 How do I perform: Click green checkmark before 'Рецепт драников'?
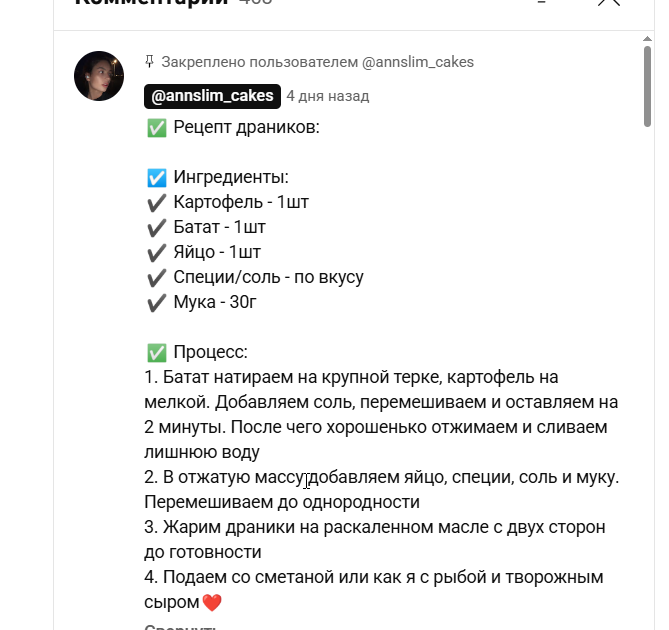(x=157, y=128)
